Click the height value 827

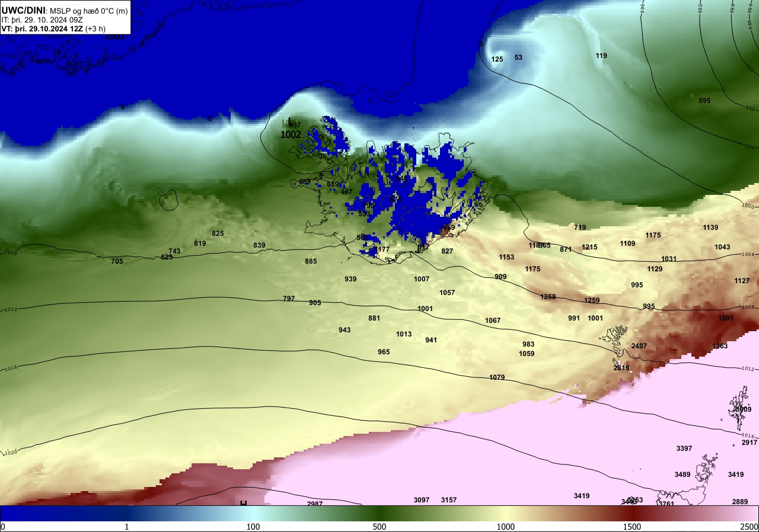(447, 251)
